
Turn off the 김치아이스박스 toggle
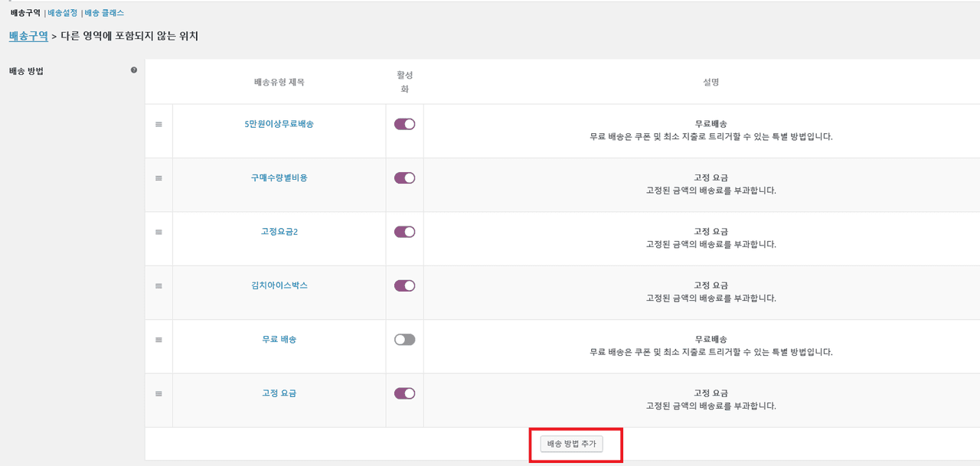tap(404, 285)
